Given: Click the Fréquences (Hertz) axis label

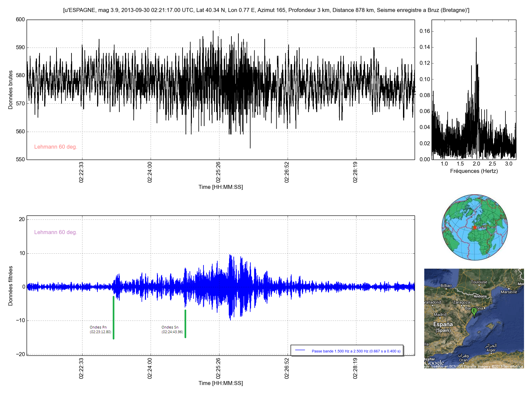Looking at the screenshot, I should pyautogui.click(x=474, y=171).
